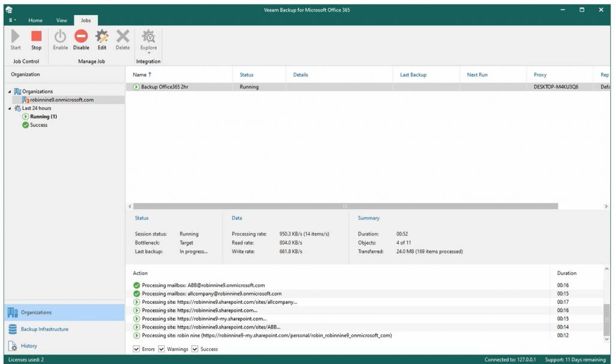
Task: Start the selected backup job
Action: (x=15, y=40)
